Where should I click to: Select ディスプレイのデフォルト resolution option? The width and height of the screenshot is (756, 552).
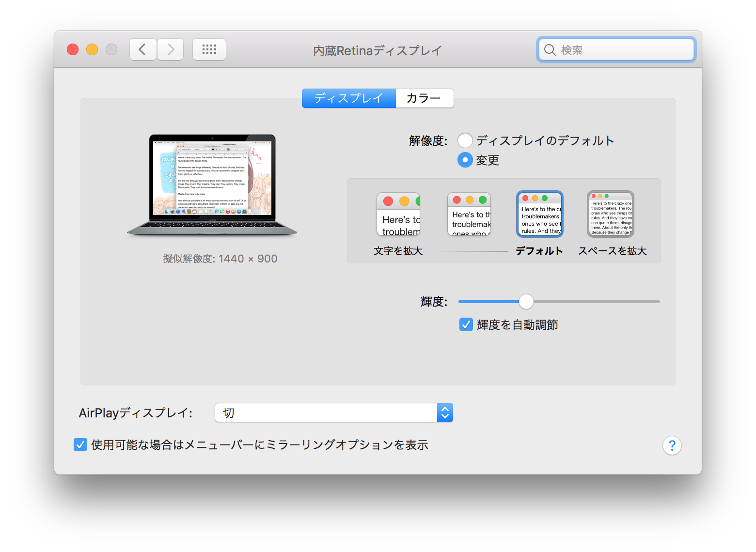465,140
